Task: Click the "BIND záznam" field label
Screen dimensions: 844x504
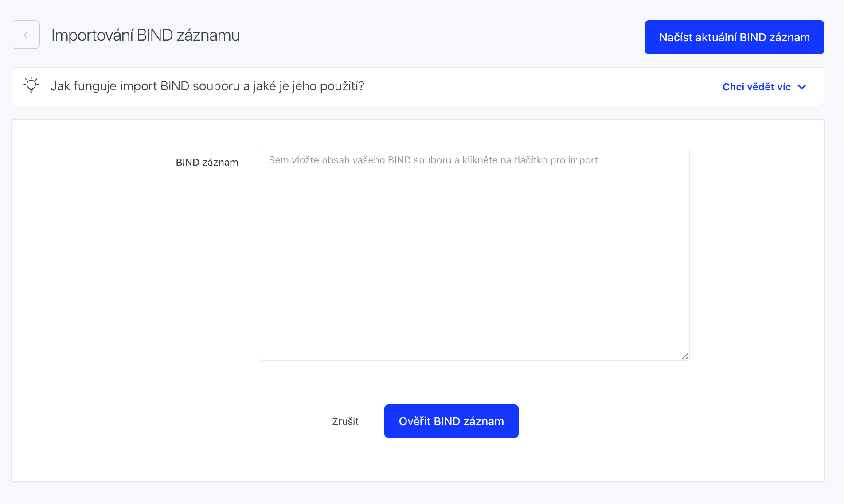Action: (207, 162)
